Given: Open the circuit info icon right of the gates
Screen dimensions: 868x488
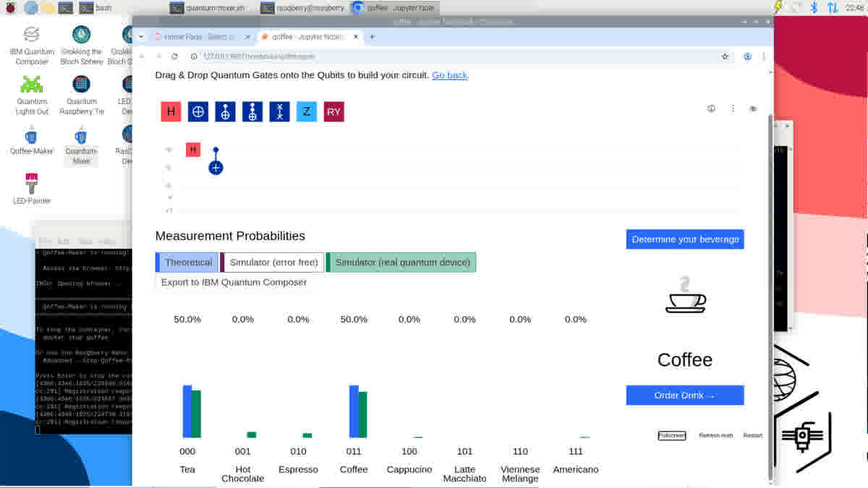Looking at the screenshot, I should click(x=711, y=108).
